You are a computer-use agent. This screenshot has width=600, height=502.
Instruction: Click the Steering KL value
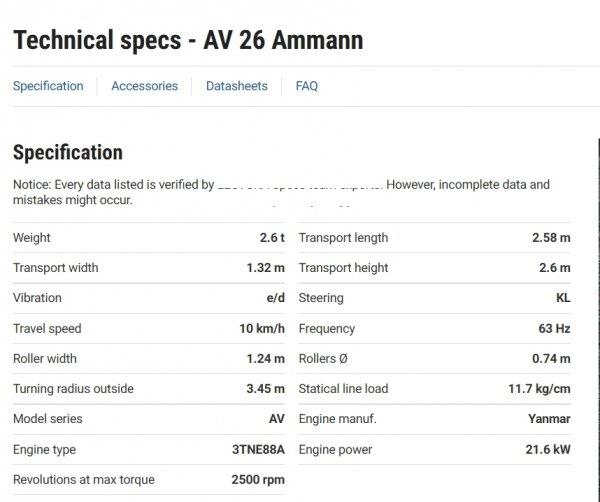click(563, 298)
